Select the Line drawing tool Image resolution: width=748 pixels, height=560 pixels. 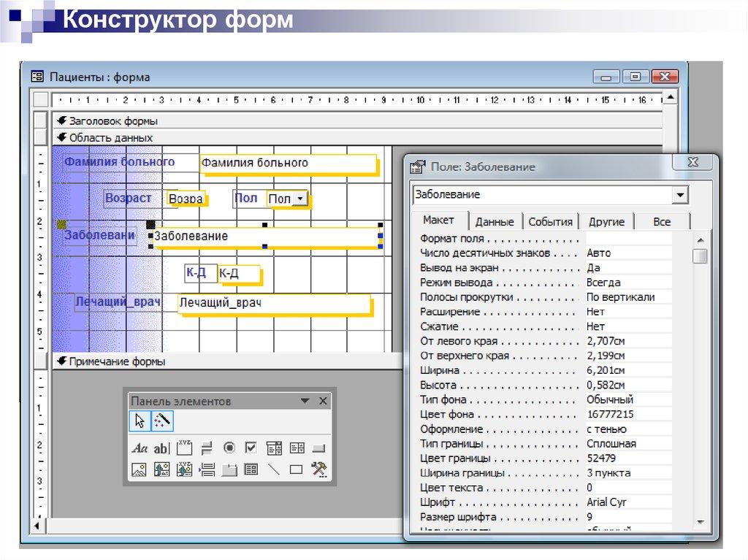[x=274, y=469]
